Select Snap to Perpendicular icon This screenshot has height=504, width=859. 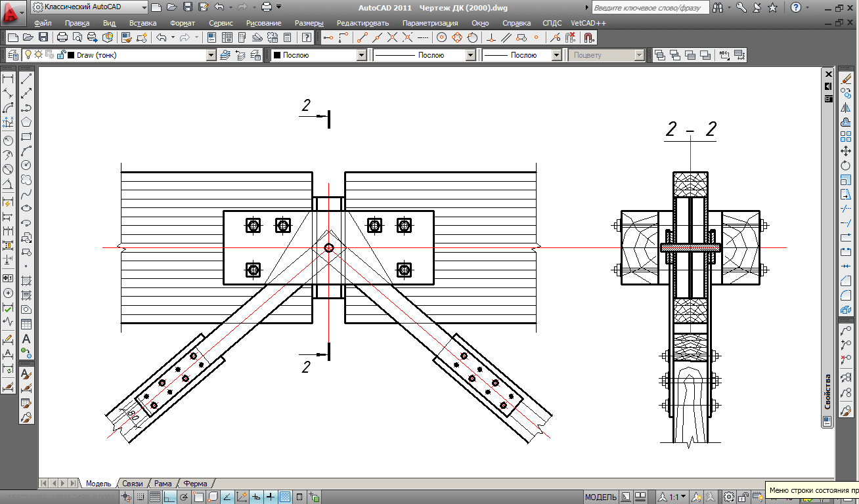tap(491, 37)
